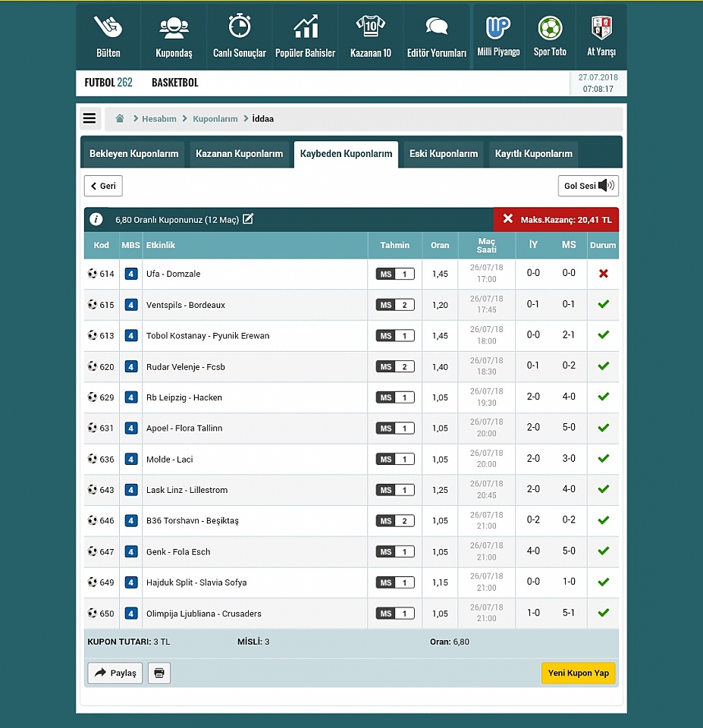Open the Kuponlarım breadcrumb link
Image resolution: width=703 pixels, height=728 pixels.
(215, 119)
